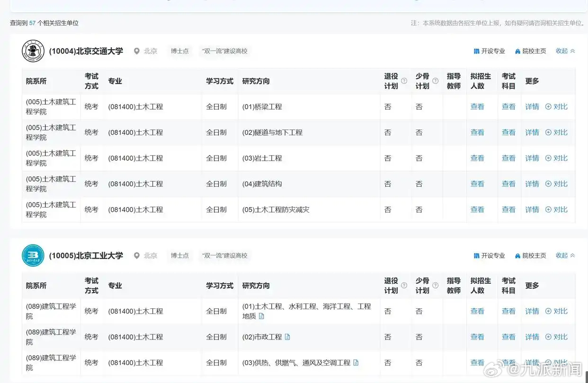Image resolution: width=588 pixels, height=383 pixels.
Task: Open note icon after 供热、供燃气 direction
Action: tap(356, 363)
